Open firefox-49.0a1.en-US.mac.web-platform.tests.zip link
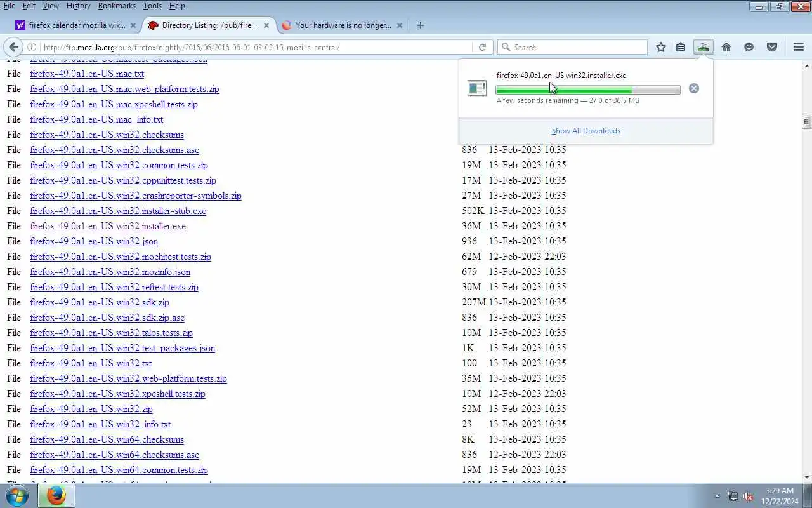The height and width of the screenshot is (508, 812). (x=125, y=89)
